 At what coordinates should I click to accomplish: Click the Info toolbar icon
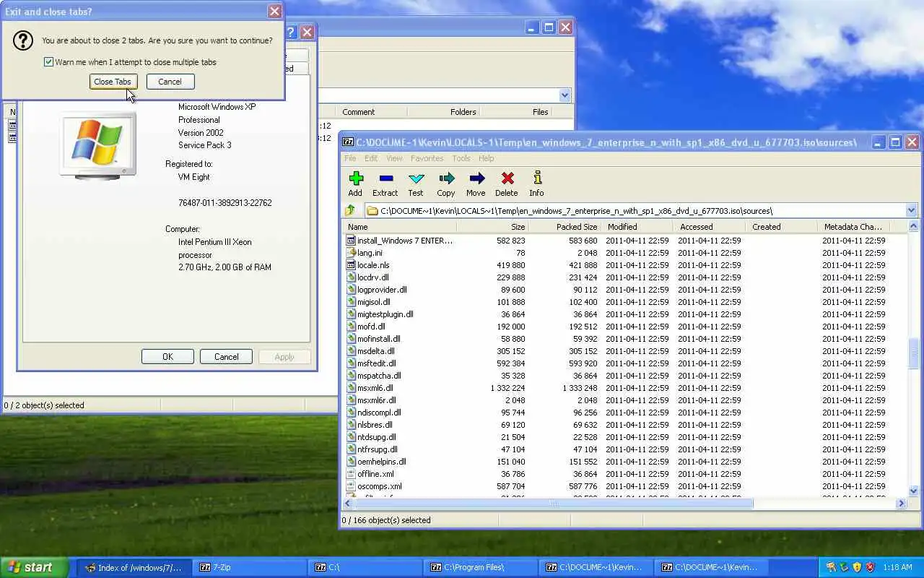click(536, 178)
